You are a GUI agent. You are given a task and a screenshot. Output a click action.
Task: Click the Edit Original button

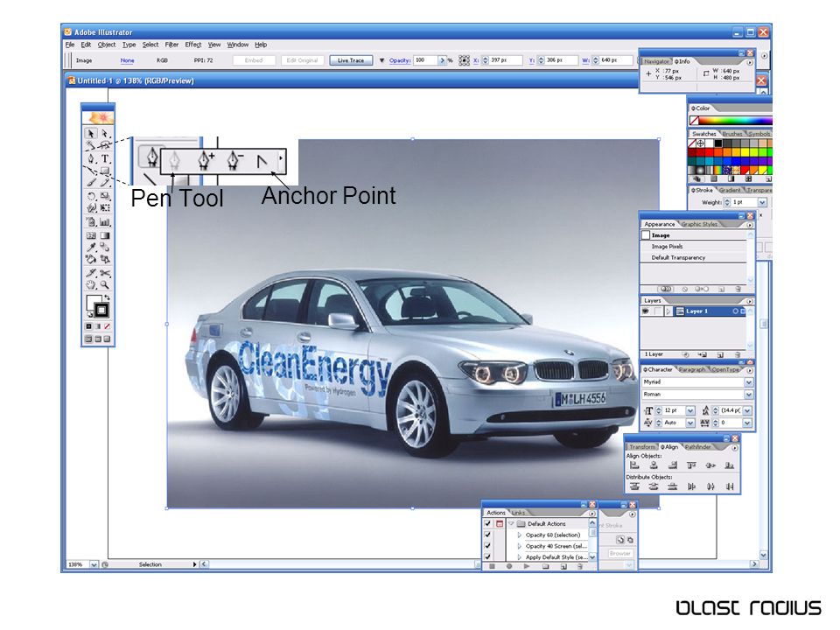[302, 60]
